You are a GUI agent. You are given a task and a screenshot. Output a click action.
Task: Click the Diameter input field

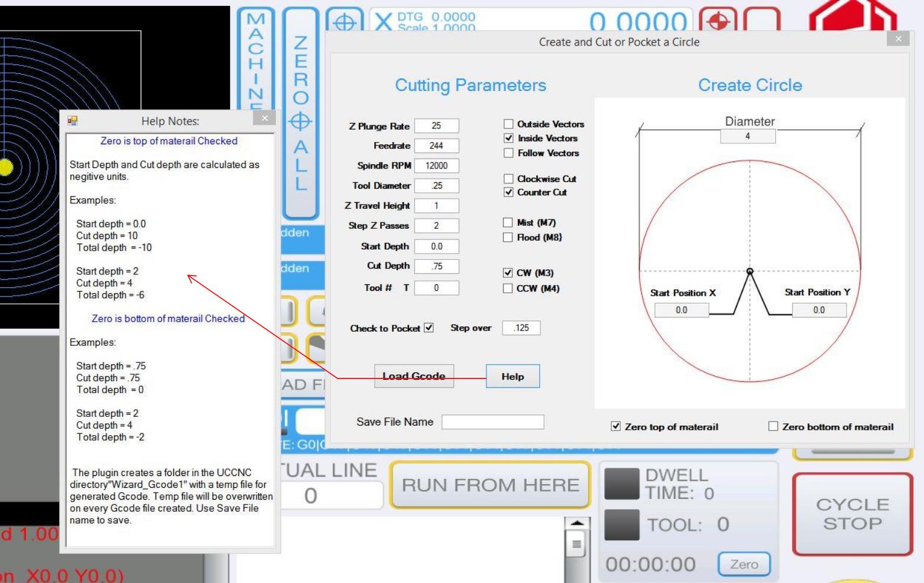coord(748,136)
